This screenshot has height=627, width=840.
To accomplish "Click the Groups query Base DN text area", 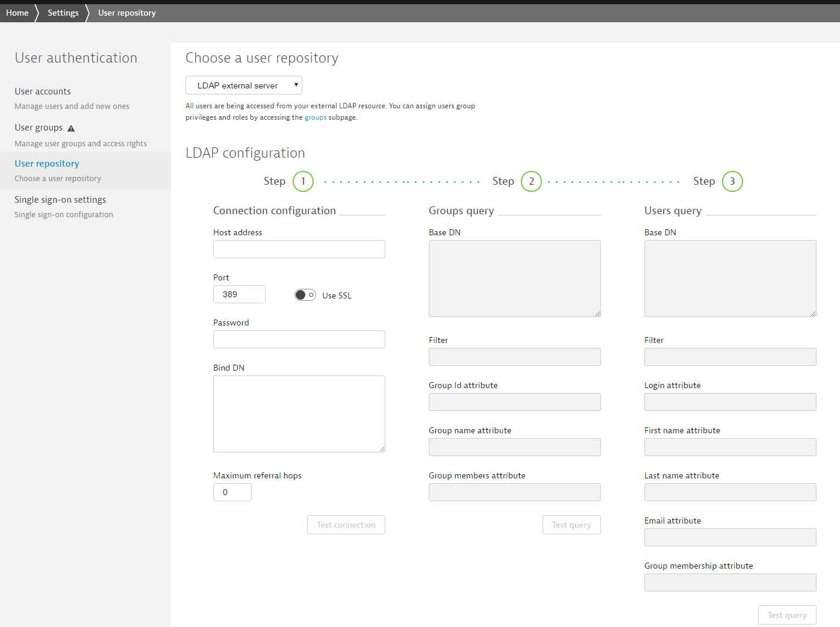I will (515, 279).
